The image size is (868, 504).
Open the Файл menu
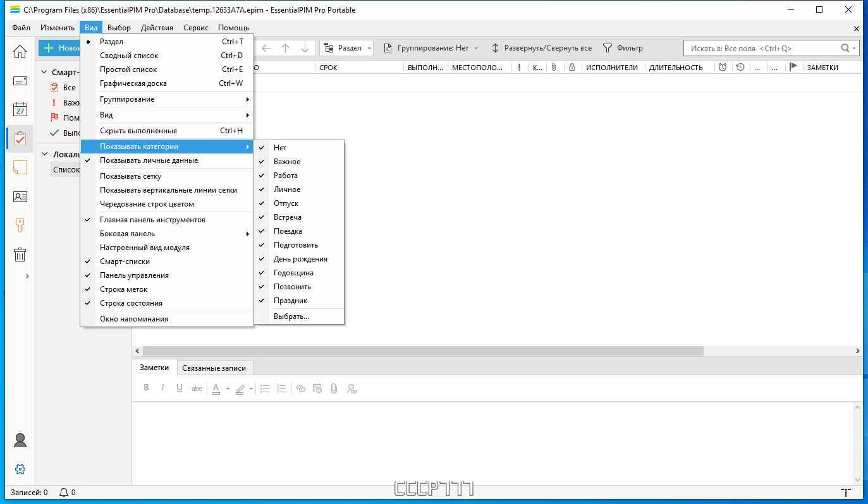(21, 28)
